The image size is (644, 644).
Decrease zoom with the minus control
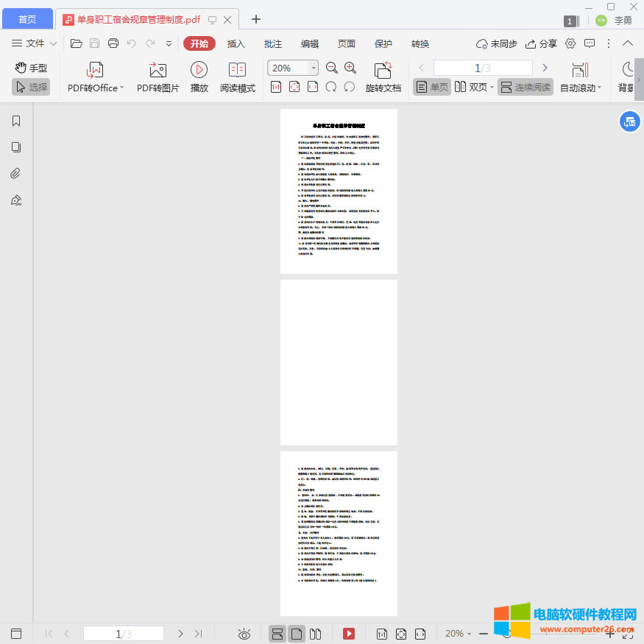(x=484, y=634)
